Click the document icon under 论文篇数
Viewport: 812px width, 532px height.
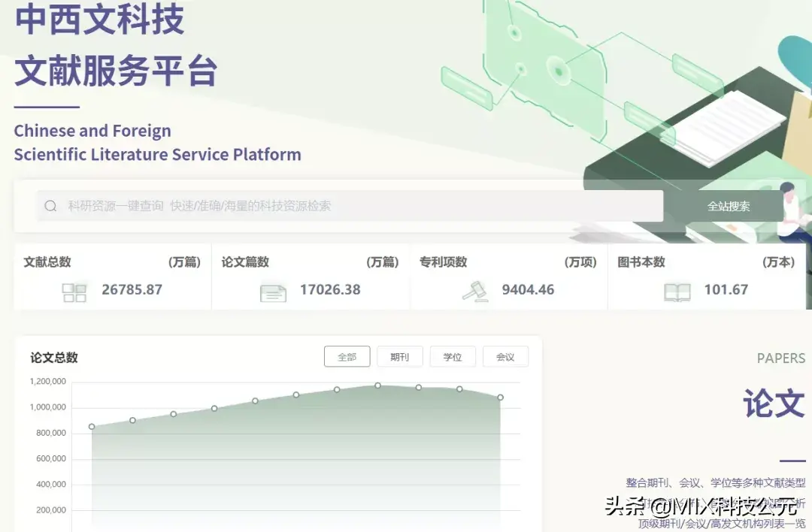[273, 292]
